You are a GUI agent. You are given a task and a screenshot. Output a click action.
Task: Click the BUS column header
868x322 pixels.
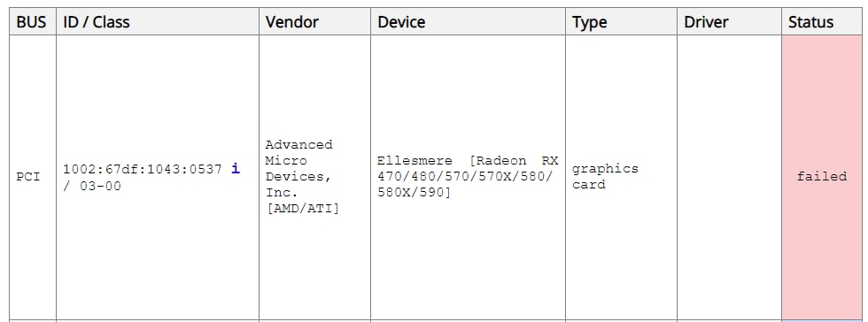click(x=33, y=22)
